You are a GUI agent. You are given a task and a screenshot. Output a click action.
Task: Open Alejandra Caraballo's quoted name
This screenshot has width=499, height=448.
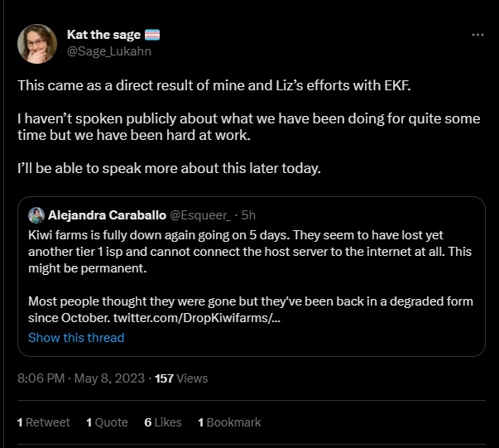(x=107, y=215)
